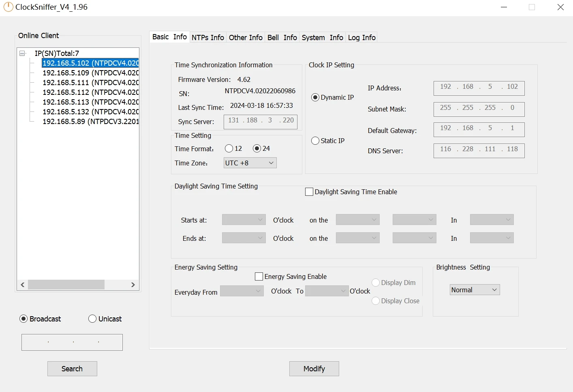The height and width of the screenshot is (392, 573).
Task: Select the Static IP option
Action: coord(315,141)
